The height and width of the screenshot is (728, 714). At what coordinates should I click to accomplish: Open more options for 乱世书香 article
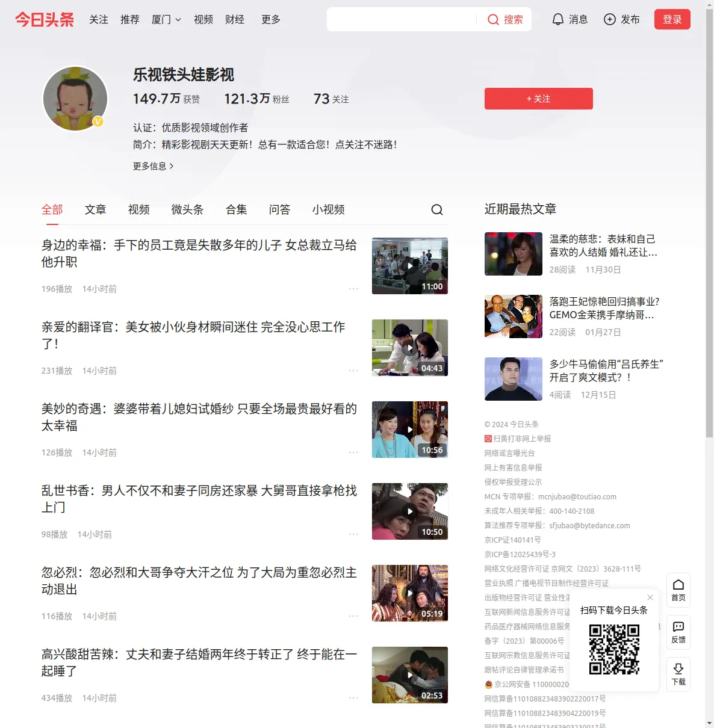[x=353, y=534]
